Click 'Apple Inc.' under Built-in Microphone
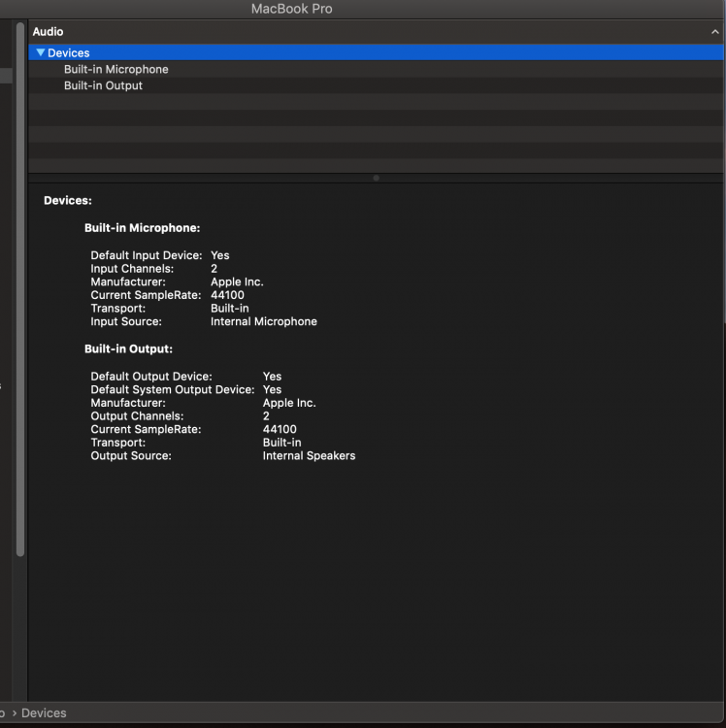 coord(237,281)
